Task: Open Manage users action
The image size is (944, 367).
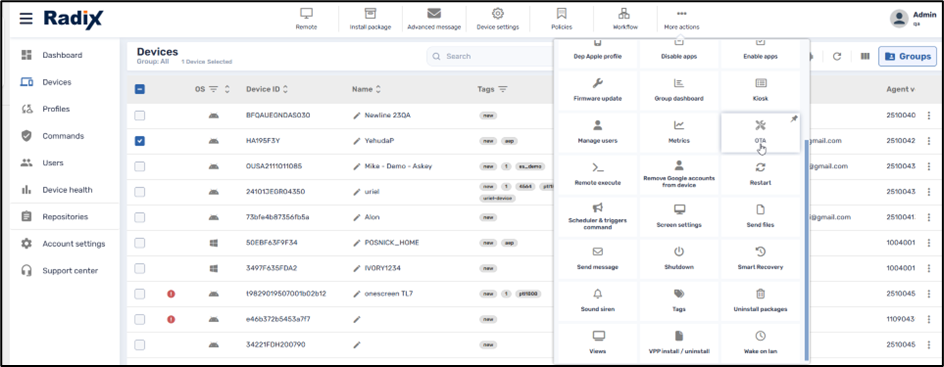Action: pos(598,132)
